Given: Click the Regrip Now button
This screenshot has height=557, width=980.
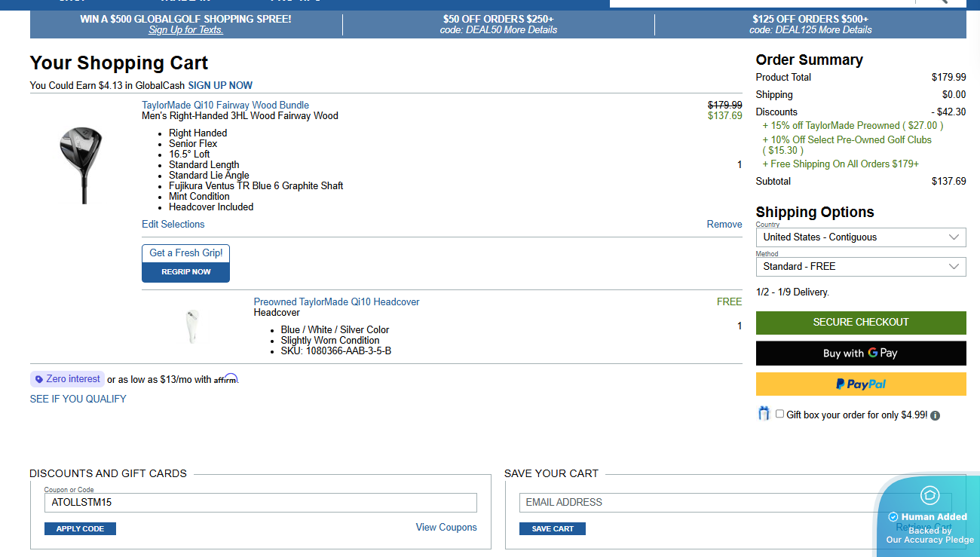Looking at the screenshot, I should [x=185, y=271].
